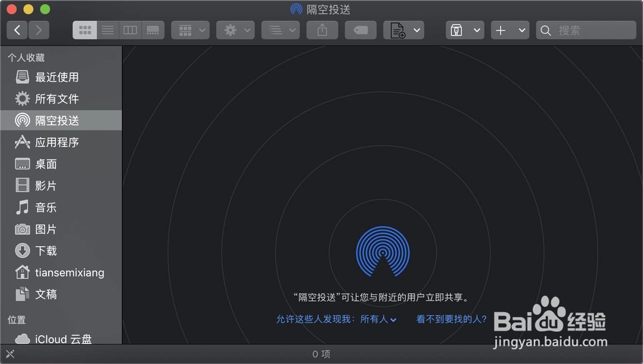The image size is (643, 364).
Task: Go back with the left arrow button
Action: (x=17, y=30)
